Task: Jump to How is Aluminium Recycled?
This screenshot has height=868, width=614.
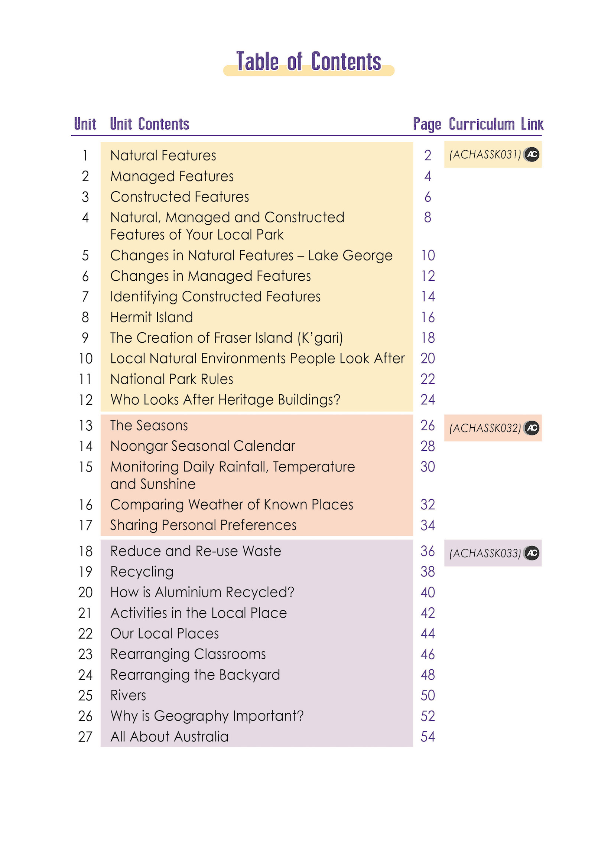Action: coord(202,592)
